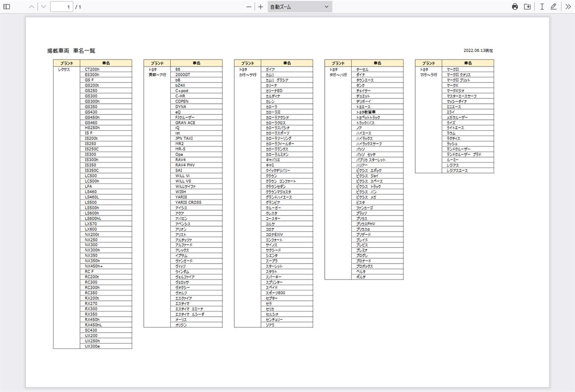
Task: Click the ターセル cell
Action: (377, 70)
